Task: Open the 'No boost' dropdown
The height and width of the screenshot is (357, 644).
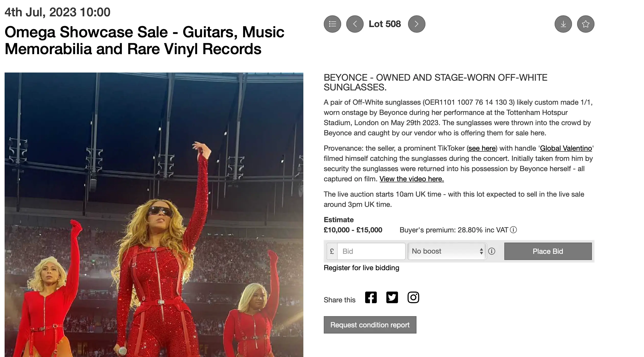Action: [447, 251]
